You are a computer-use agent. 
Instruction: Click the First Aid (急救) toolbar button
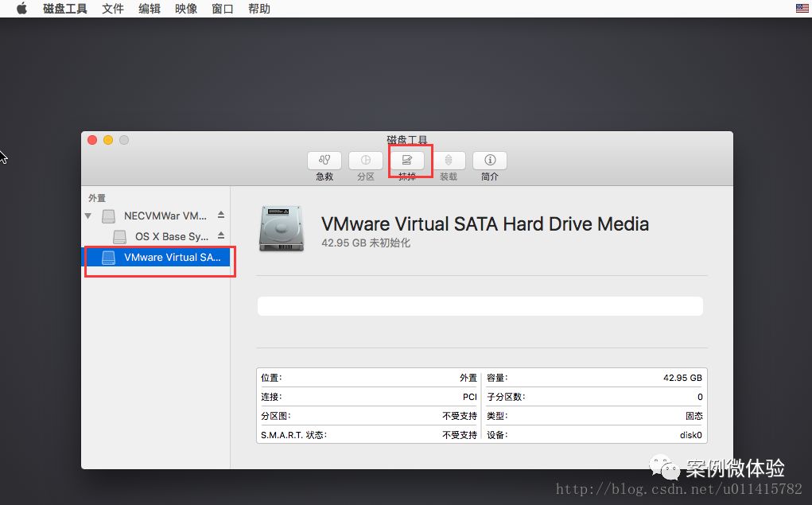[324, 161]
